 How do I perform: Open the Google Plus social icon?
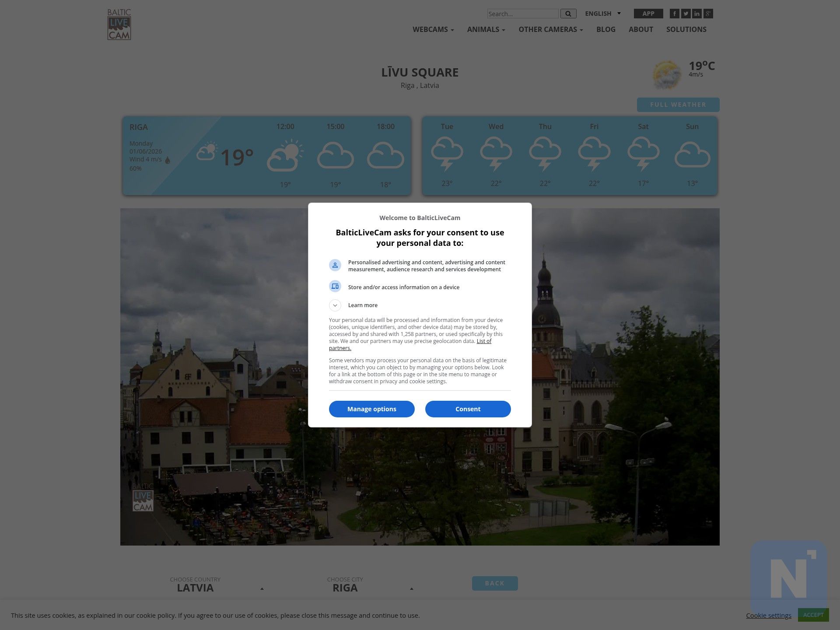pyautogui.click(x=708, y=14)
